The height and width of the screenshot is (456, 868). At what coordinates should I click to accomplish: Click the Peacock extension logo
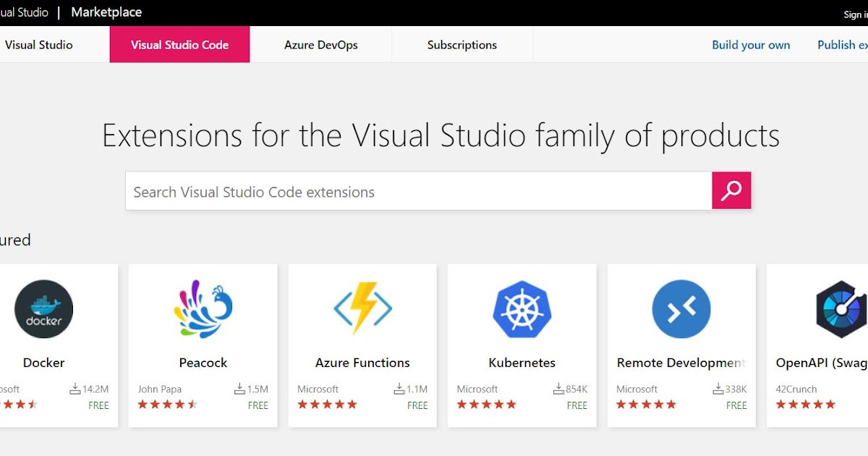203,309
